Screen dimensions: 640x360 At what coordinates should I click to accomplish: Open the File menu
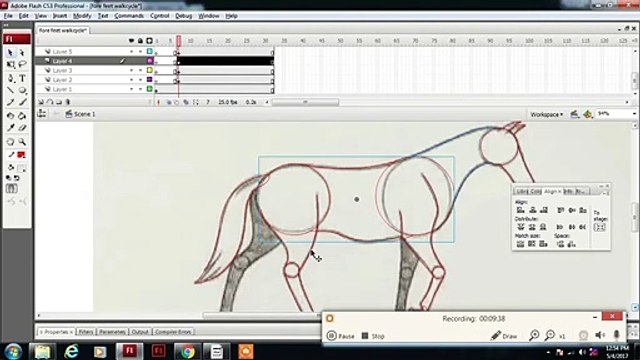pos(8,16)
